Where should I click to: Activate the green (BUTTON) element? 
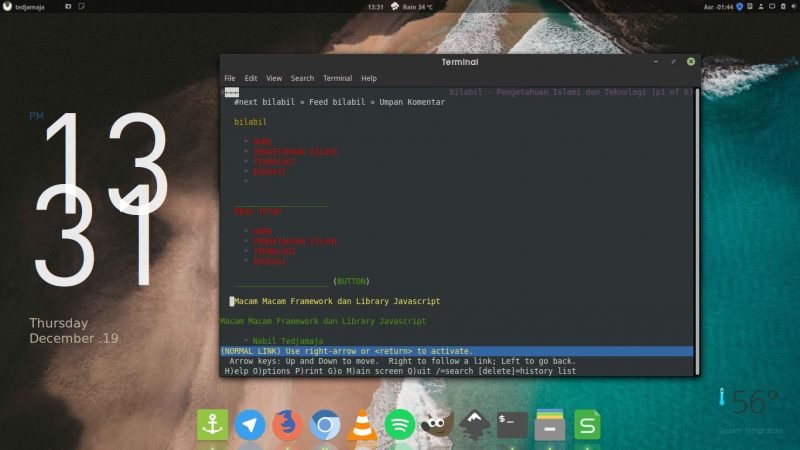[x=352, y=281]
